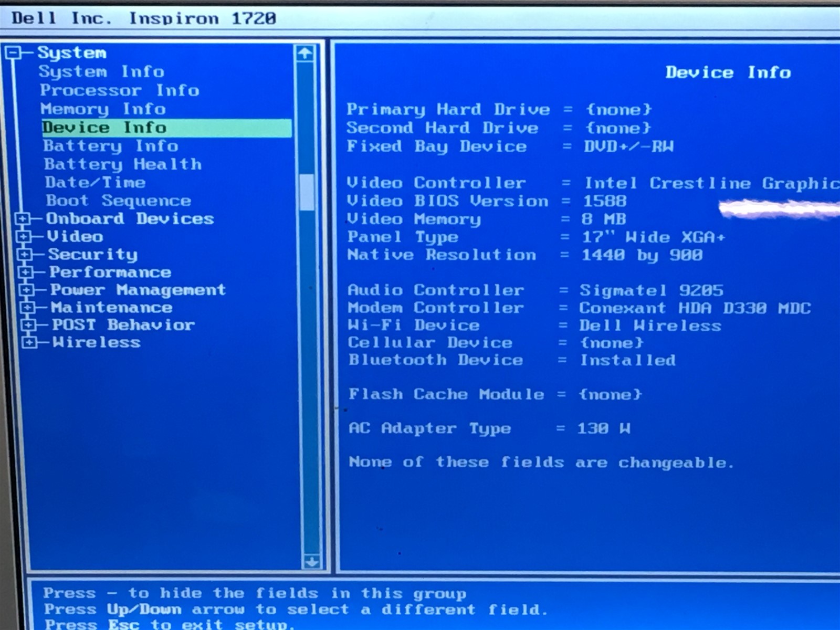This screenshot has height=630, width=840.
Task: Expand the Video tree group
Action: tap(24, 236)
